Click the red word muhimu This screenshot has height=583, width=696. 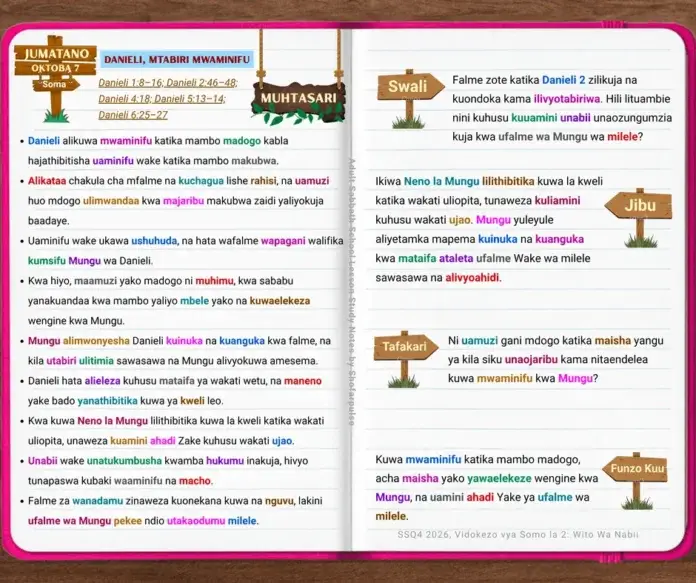click(x=214, y=281)
